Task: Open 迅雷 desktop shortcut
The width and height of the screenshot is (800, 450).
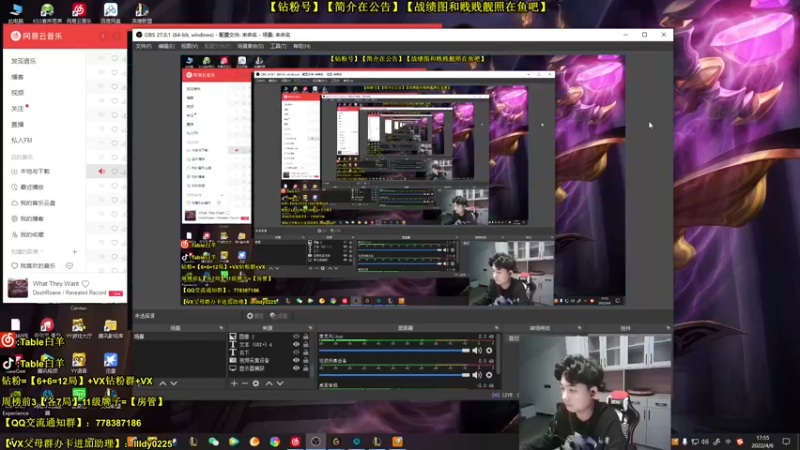Action: (x=110, y=363)
